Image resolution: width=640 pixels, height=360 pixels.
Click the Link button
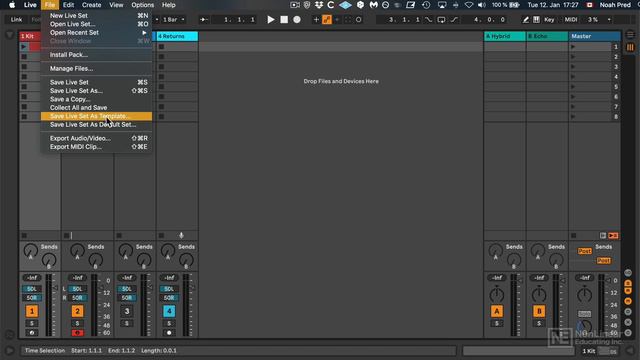tap(16, 20)
